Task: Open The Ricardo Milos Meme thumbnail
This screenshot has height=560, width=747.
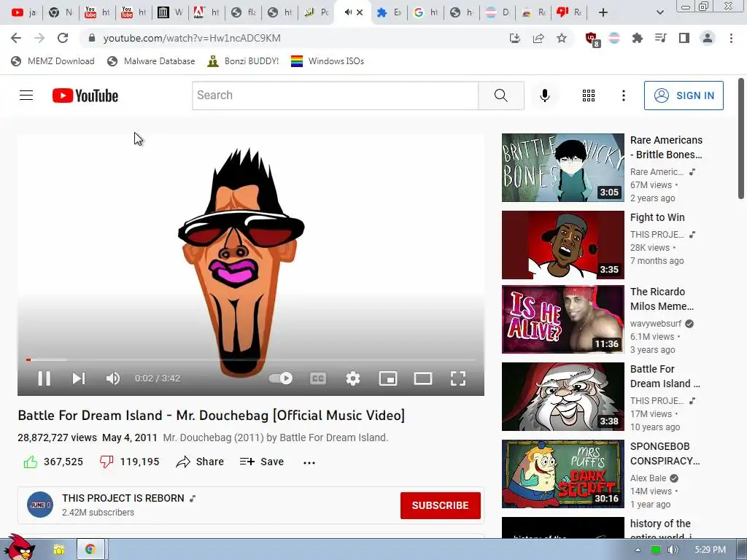Action: [x=562, y=319]
